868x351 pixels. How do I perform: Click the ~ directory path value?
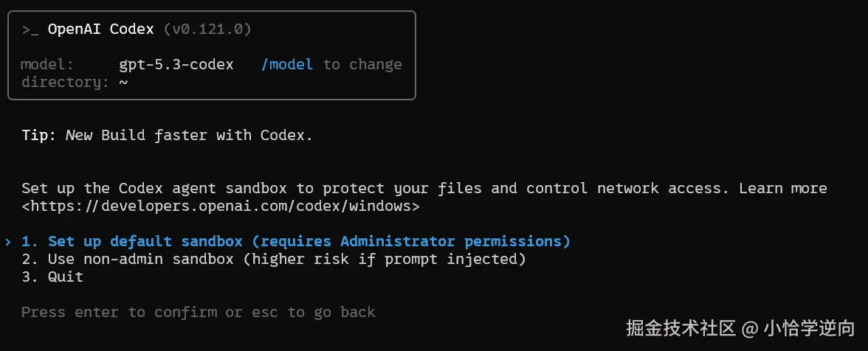point(123,82)
